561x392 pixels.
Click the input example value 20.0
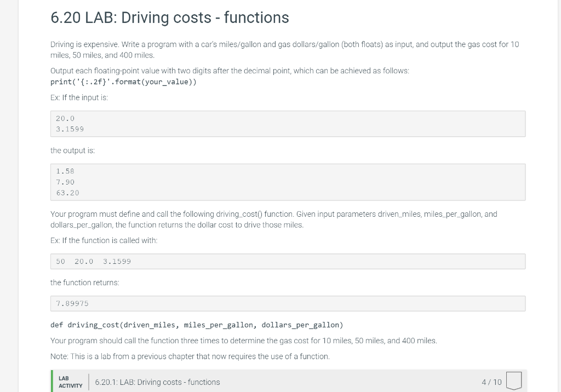(65, 118)
